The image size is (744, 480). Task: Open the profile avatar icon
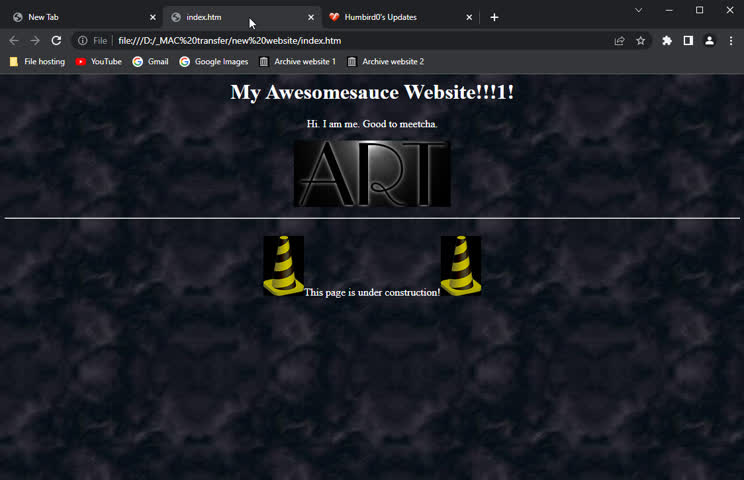[x=709, y=41]
